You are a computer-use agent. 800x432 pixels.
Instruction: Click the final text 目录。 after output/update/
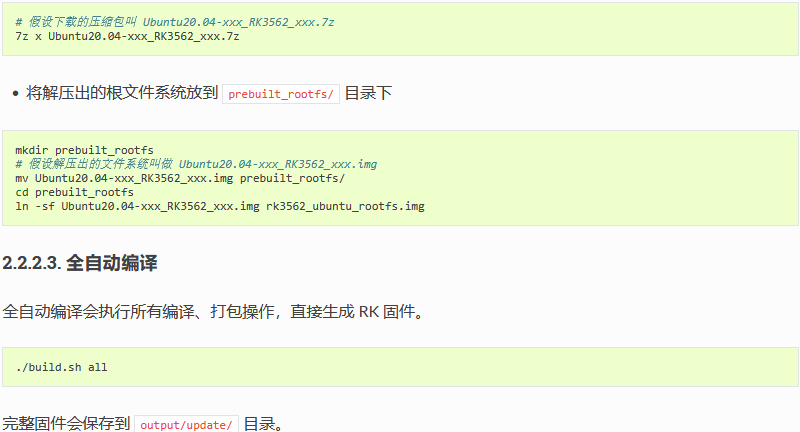264,424
